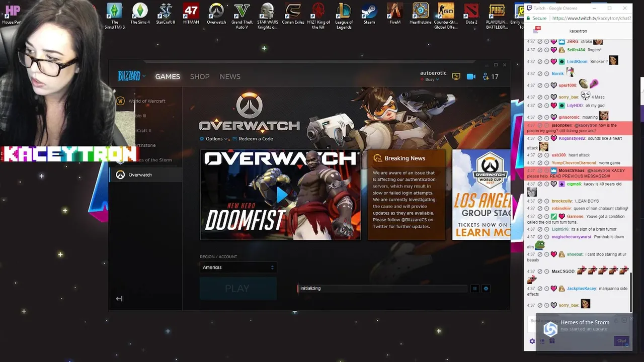Open the Steam desktop shortcut
Screen dimensions: 644x362
[x=369, y=14]
